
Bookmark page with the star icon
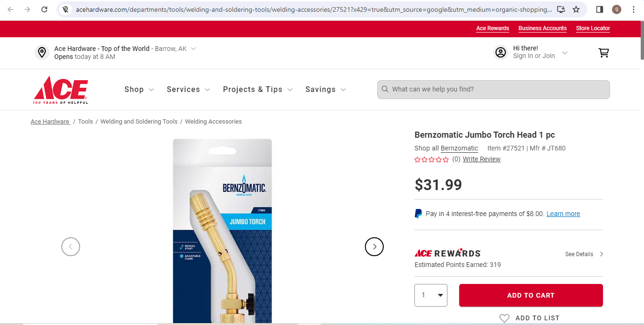click(576, 9)
